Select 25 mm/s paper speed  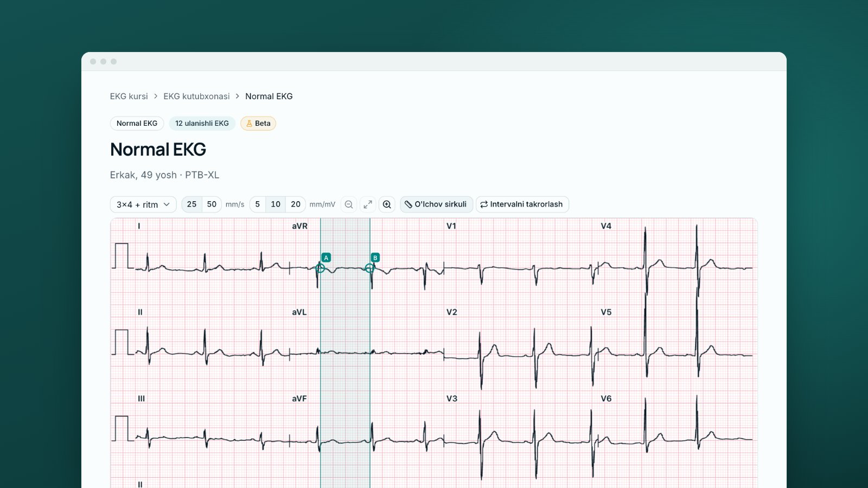[192, 204]
